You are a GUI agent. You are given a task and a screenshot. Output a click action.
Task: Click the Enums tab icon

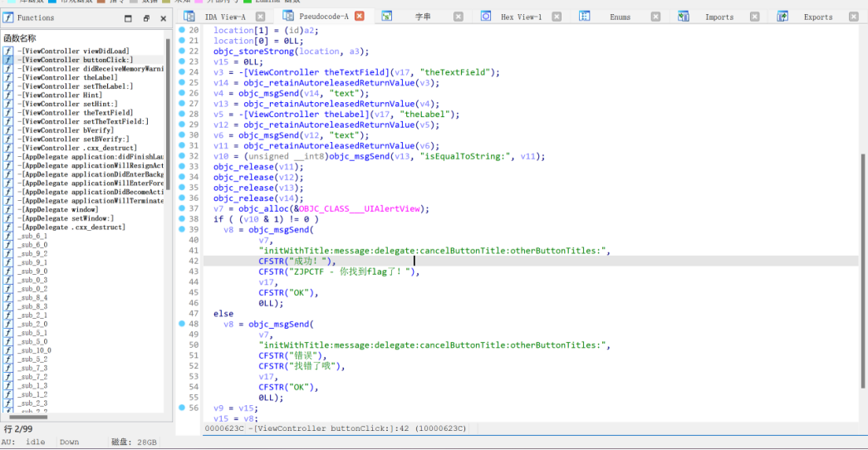(x=585, y=17)
